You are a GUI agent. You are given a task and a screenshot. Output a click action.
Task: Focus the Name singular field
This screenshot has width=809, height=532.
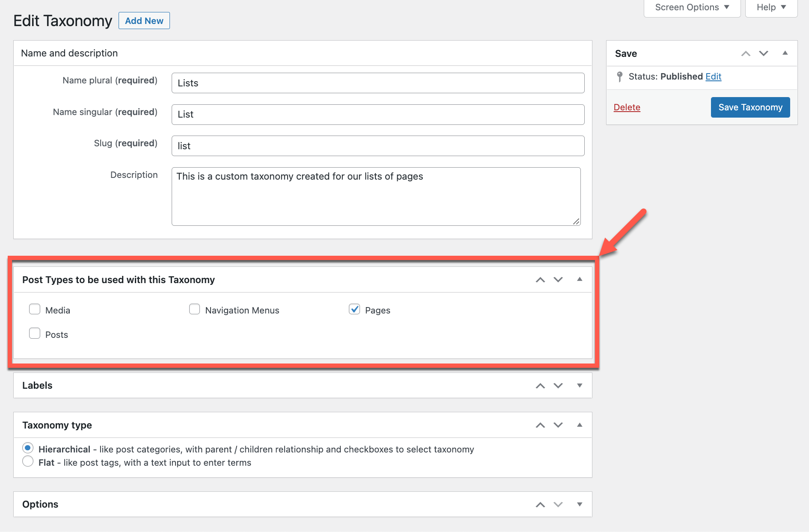tap(378, 115)
